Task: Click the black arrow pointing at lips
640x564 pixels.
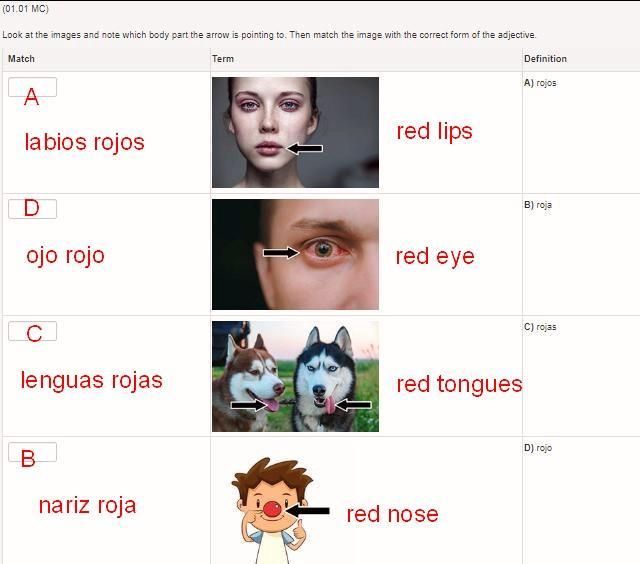Action: [x=304, y=148]
